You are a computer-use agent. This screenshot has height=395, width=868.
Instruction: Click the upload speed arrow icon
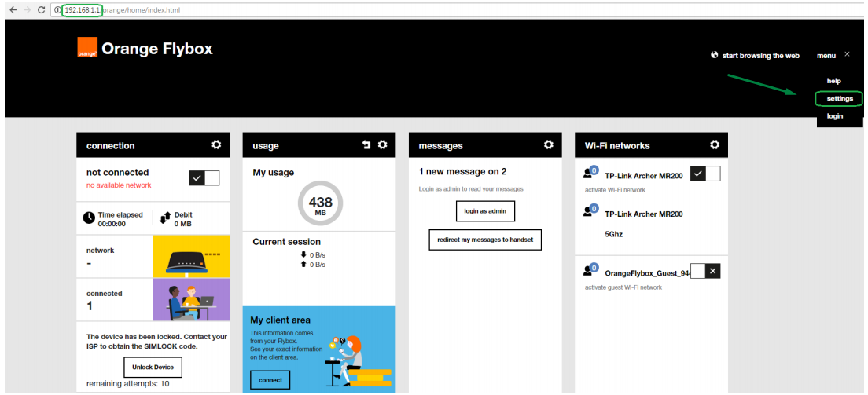point(303,265)
